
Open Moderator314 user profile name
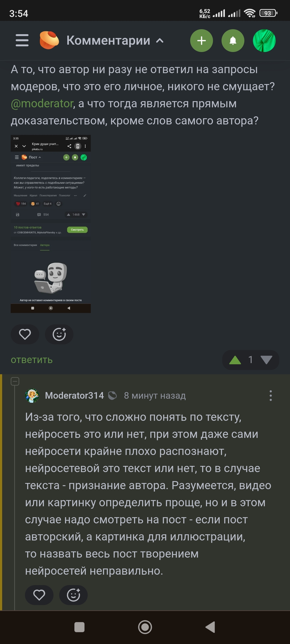click(x=74, y=396)
